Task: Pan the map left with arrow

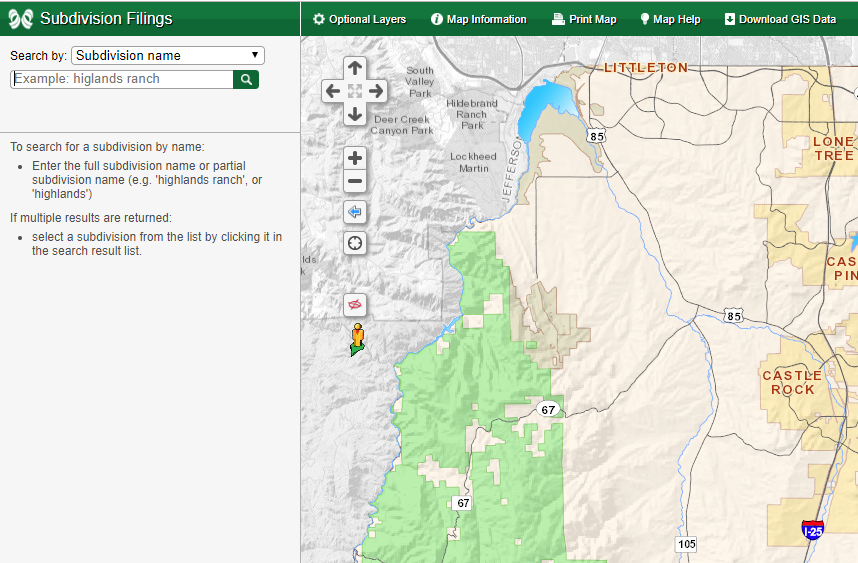Action: click(332, 91)
